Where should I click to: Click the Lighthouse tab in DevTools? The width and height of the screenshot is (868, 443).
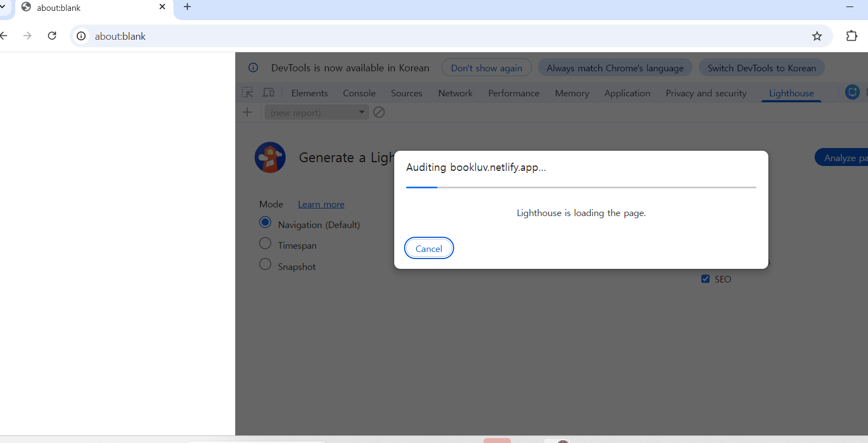click(x=791, y=93)
